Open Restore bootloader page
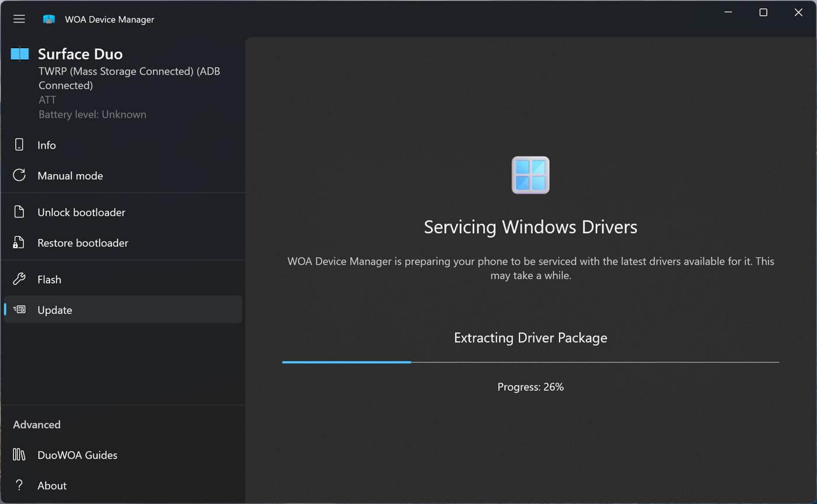The image size is (817, 504). (123, 243)
